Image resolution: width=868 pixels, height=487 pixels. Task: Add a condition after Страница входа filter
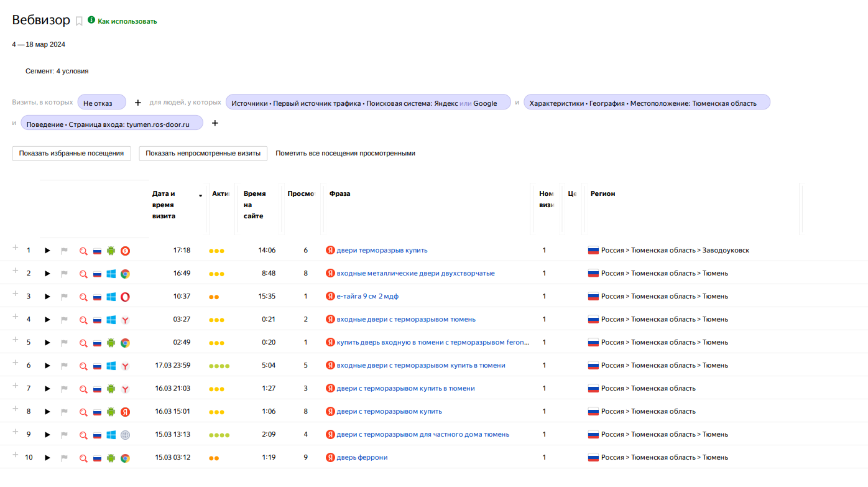(x=215, y=123)
